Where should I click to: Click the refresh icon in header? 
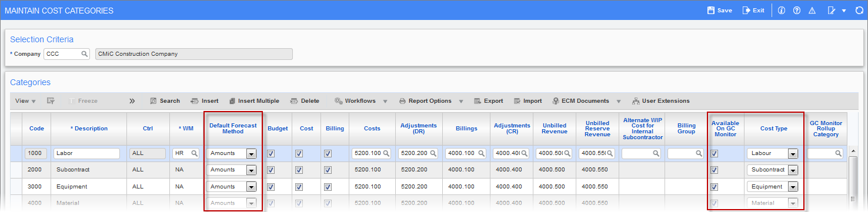click(x=859, y=11)
